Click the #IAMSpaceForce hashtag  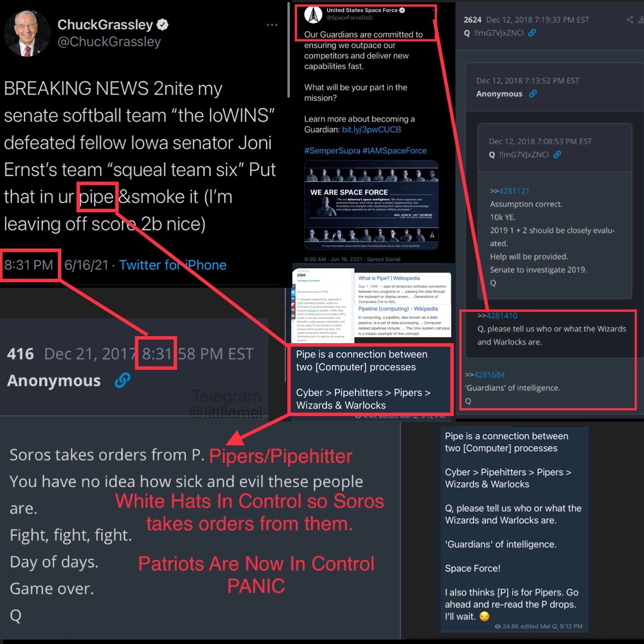tap(394, 151)
